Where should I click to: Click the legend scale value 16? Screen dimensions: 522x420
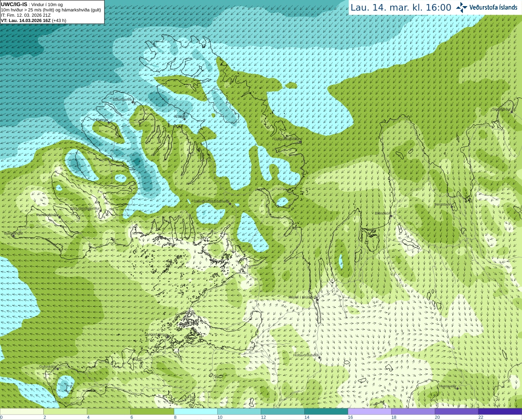pos(350,417)
